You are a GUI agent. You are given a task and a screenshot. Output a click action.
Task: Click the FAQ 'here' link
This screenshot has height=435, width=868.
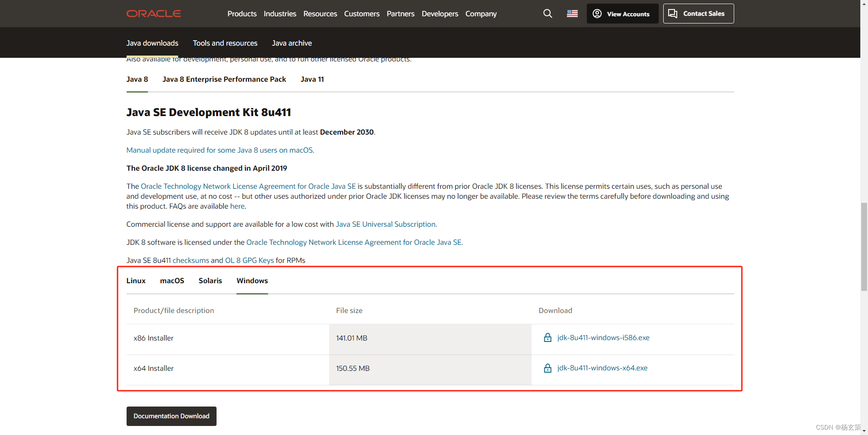tap(237, 206)
